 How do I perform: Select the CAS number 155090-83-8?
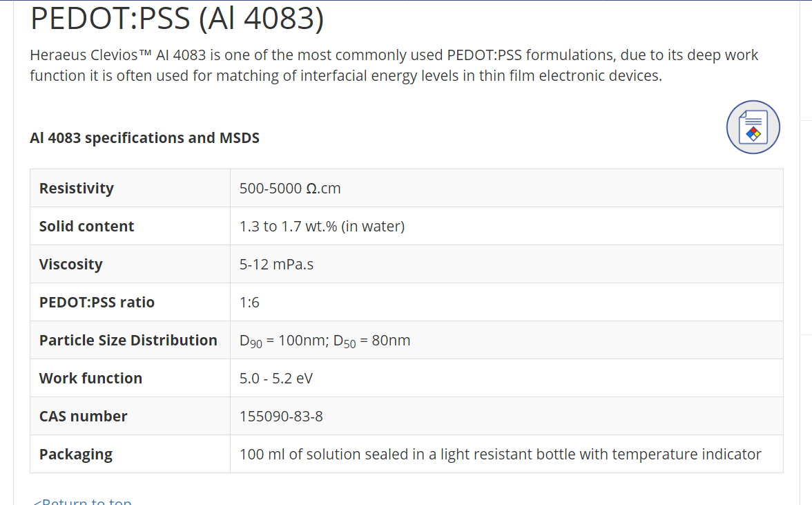(x=281, y=416)
